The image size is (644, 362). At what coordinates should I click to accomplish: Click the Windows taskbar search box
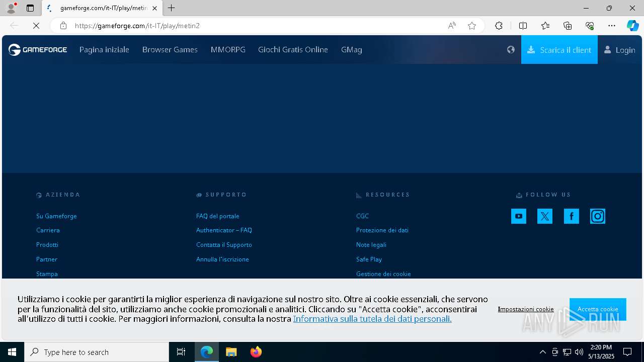[x=97, y=352]
